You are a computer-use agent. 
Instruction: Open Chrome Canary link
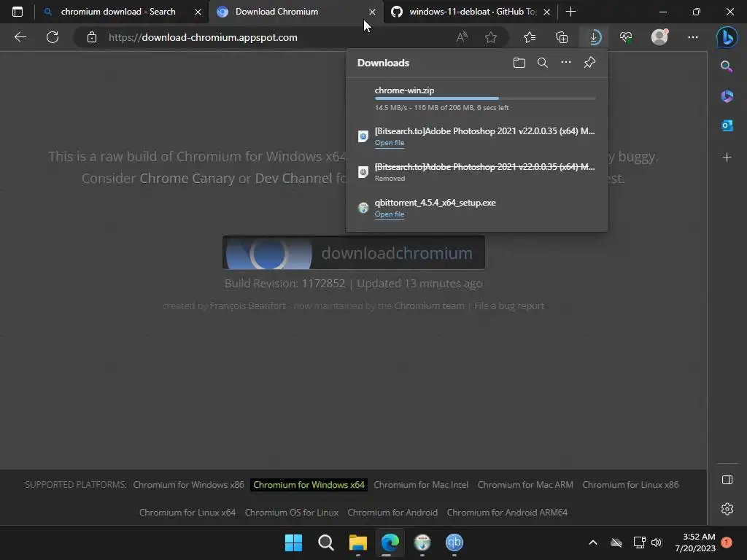click(187, 178)
